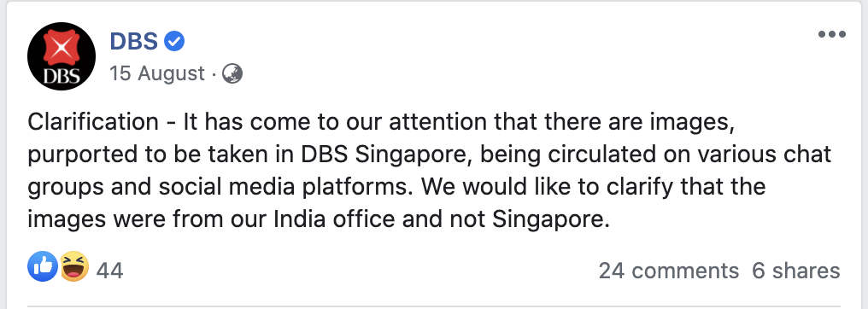
Task: Show the 6 shares list
Action: coord(796,271)
